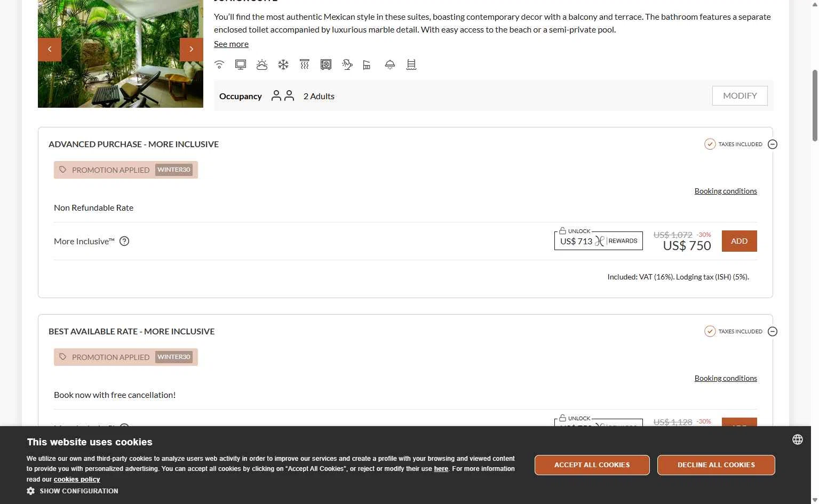Click the television amenity icon
The height and width of the screenshot is (504, 819).
point(241,65)
